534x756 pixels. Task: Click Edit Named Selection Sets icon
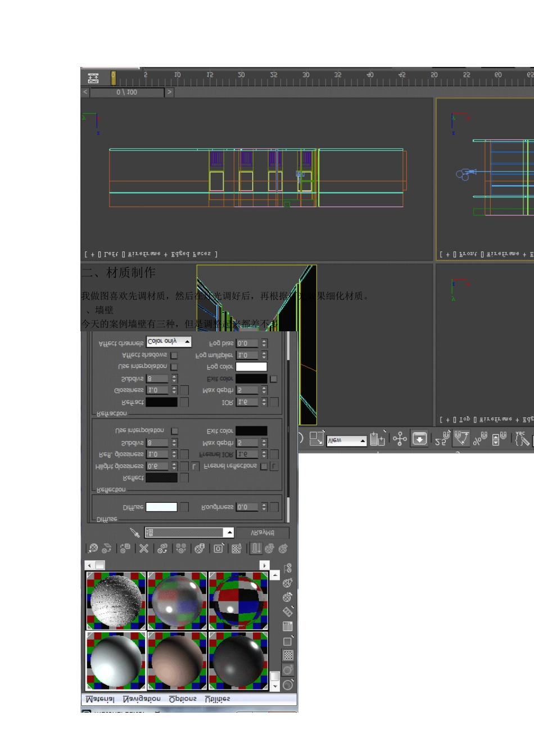pyautogui.click(x=523, y=439)
